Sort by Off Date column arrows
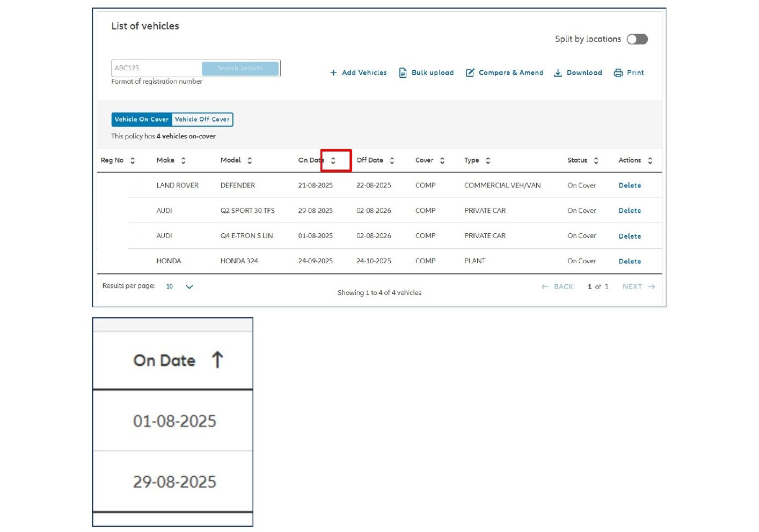 [392, 160]
